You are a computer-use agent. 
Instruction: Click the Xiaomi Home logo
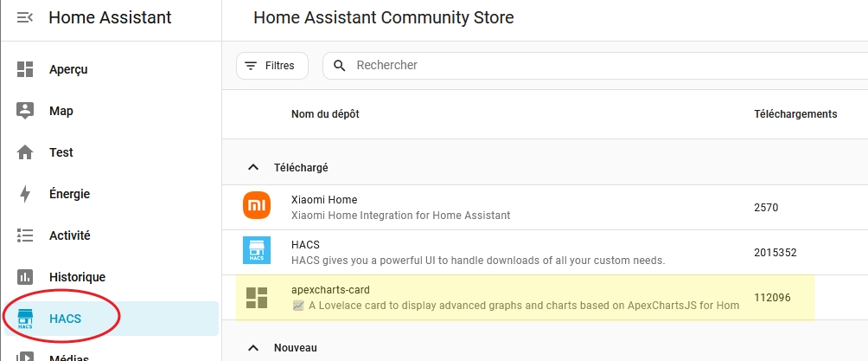click(x=257, y=206)
